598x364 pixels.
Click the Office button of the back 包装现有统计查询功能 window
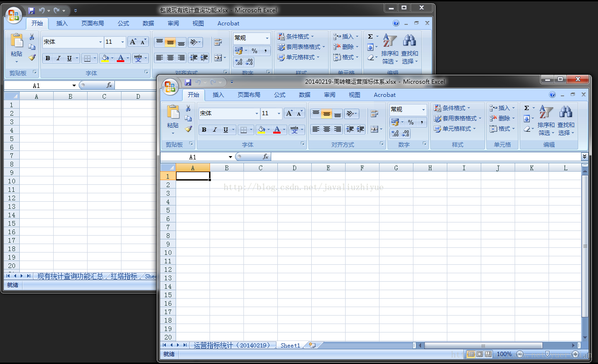[14, 15]
